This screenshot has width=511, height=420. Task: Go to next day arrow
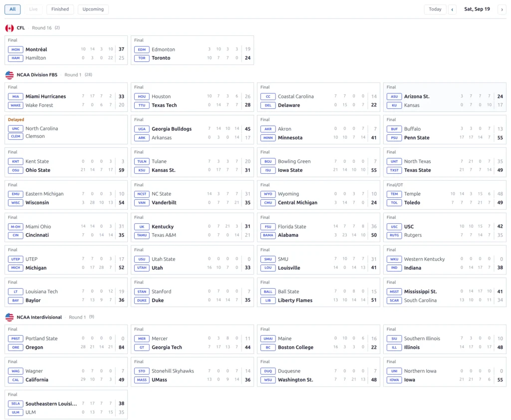[x=502, y=9]
